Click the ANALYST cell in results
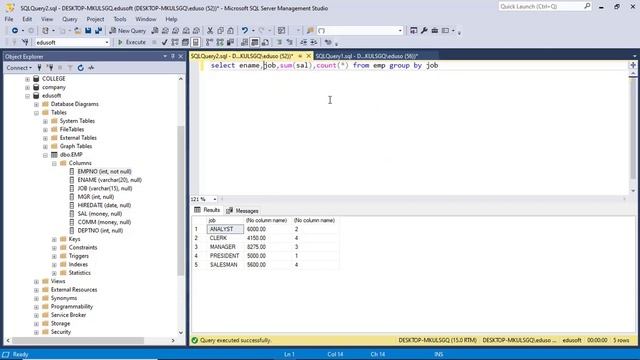 click(x=225, y=229)
